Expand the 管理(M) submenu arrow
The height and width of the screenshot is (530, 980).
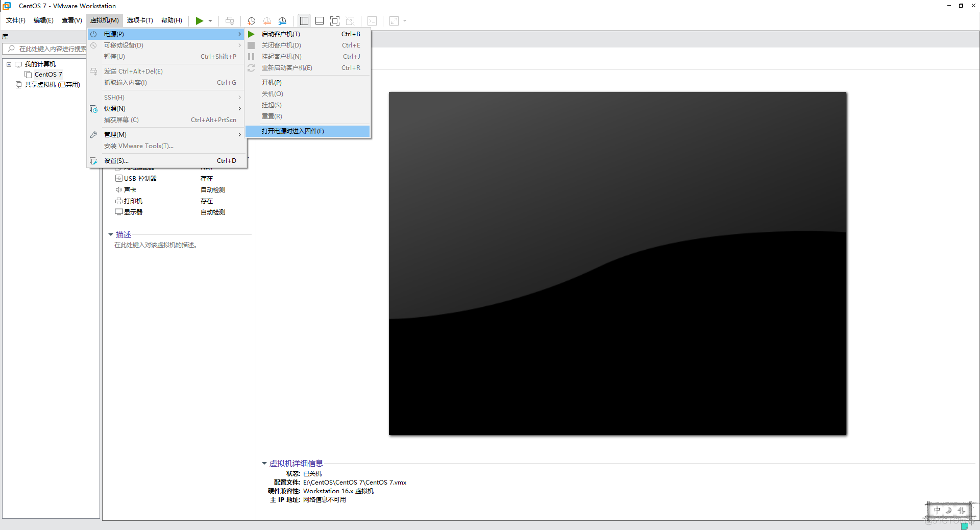click(x=239, y=135)
